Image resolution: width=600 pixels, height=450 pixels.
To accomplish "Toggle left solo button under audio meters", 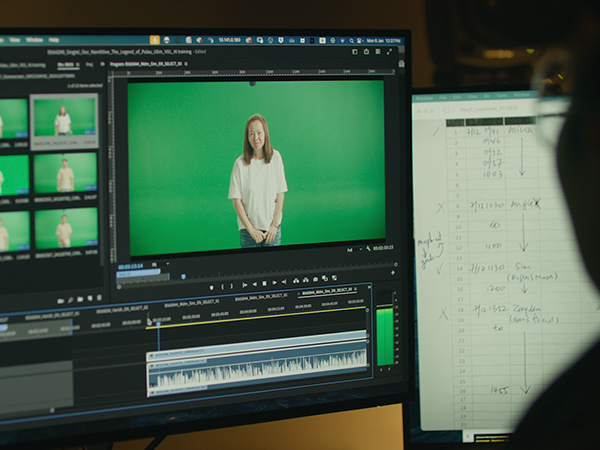I will pyautogui.click(x=381, y=370).
